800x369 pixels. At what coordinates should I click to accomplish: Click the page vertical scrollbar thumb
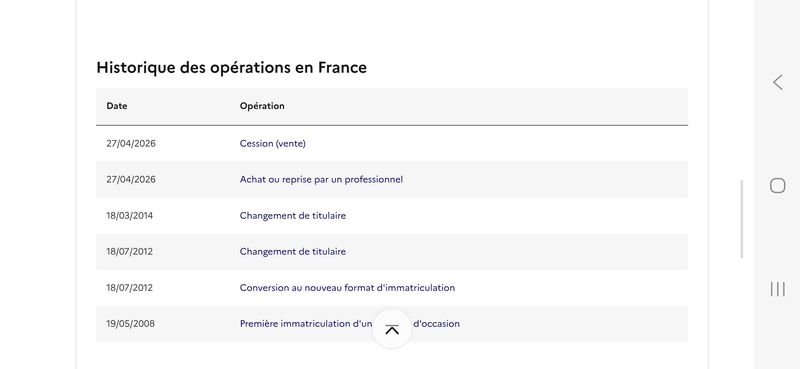click(742, 219)
